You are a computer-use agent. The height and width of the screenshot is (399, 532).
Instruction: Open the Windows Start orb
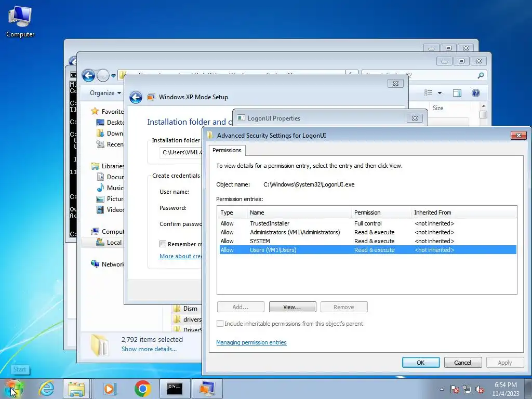tap(14, 389)
